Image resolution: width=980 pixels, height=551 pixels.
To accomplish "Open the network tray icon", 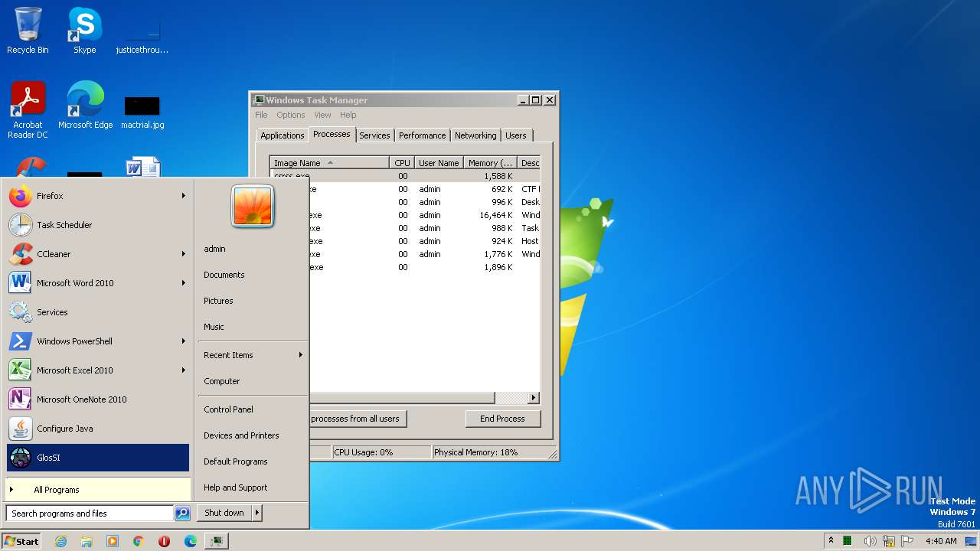I will coord(888,541).
